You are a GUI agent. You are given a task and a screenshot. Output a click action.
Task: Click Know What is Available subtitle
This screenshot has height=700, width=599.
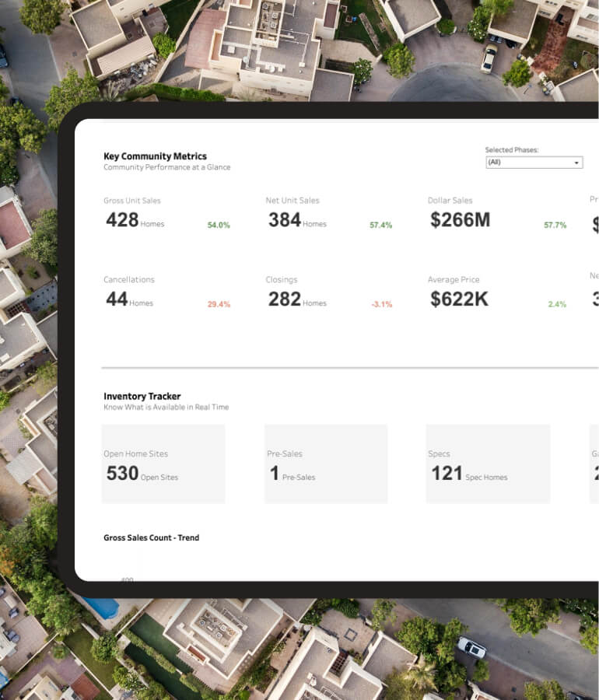(x=166, y=407)
